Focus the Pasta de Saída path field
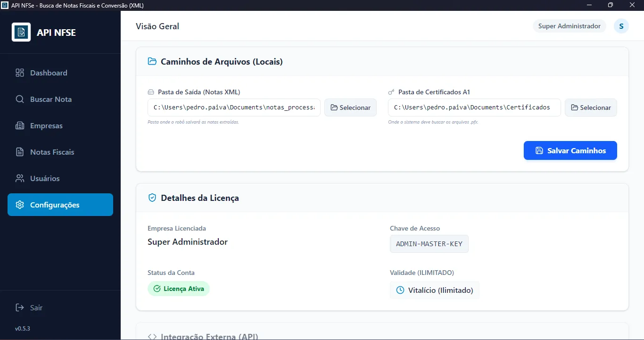The width and height of the screenshot is (644, 340). 234,108
